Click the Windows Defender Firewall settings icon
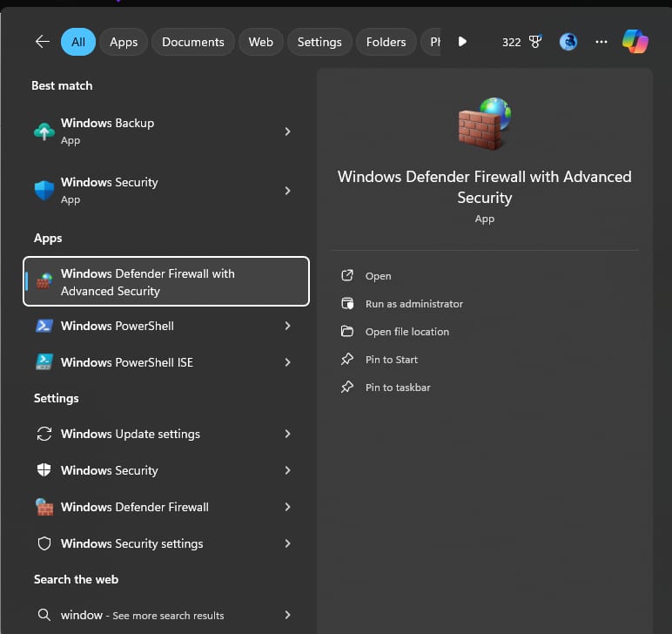The height and width of the screenshot is (634, 672). (44, 507)
